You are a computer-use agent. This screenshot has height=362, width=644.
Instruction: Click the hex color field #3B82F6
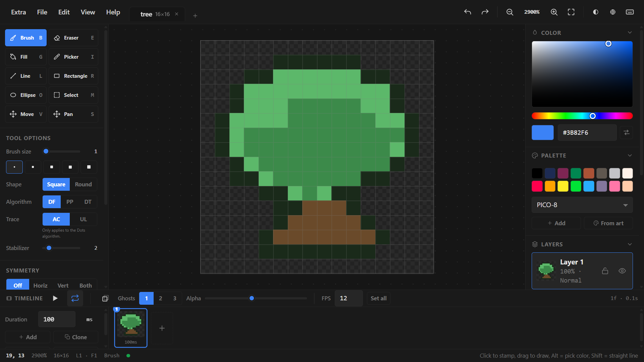point(587,132)
